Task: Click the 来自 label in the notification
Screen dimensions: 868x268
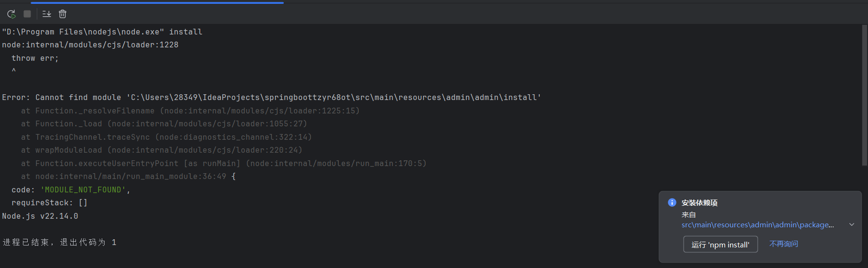Action: pos(688,214)
